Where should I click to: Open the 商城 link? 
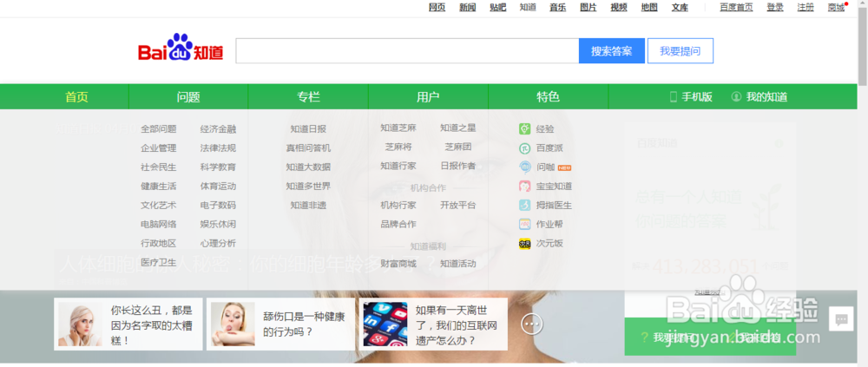coord(837,7)
